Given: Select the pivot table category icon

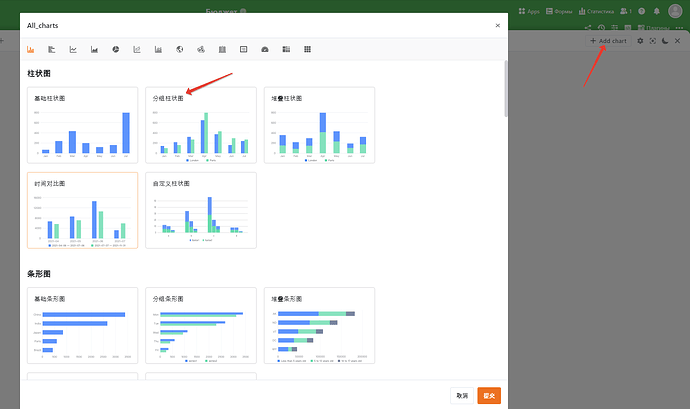Looking at the screenshot, I should click(286, 49).
